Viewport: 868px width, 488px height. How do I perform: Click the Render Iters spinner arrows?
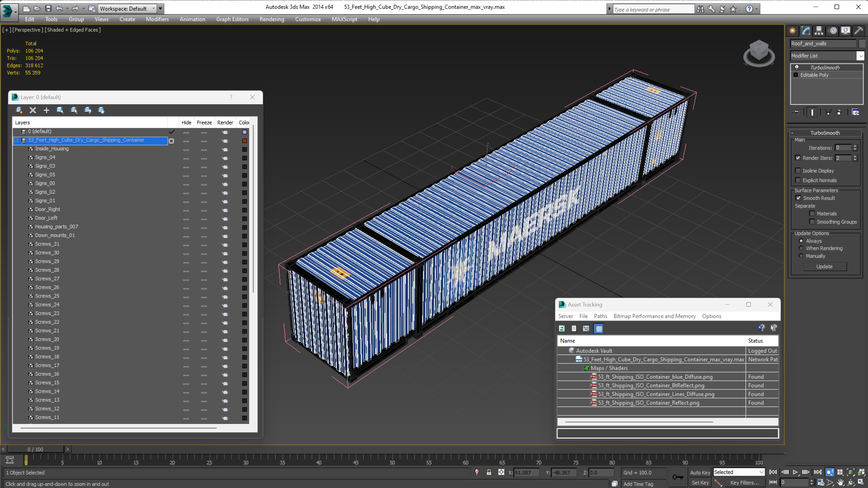855,157
